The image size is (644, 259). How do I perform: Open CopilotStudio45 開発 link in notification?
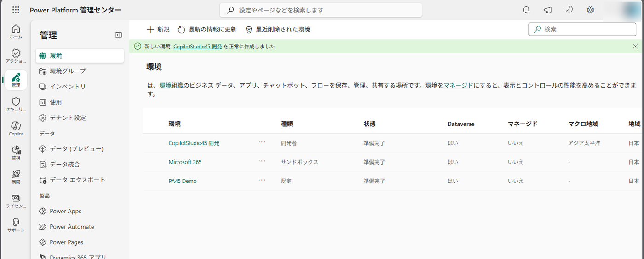(198, 47)
